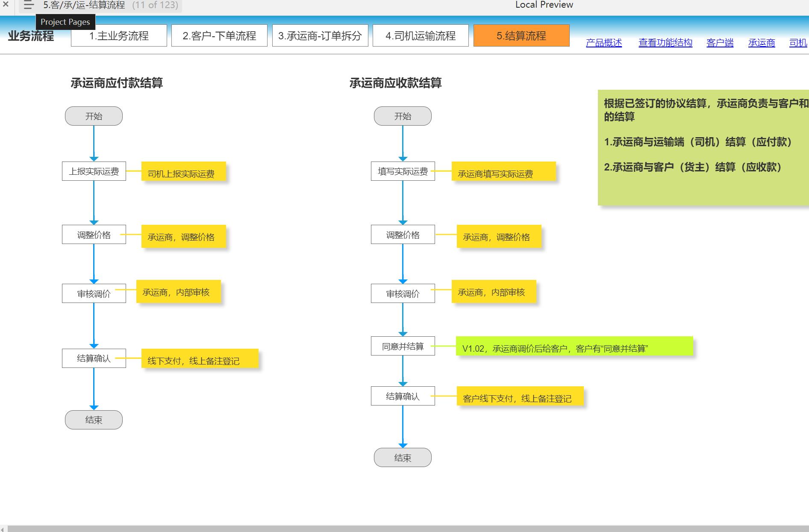
Task: Click the green V1.02 annotation note
Action: pos(574,346)
